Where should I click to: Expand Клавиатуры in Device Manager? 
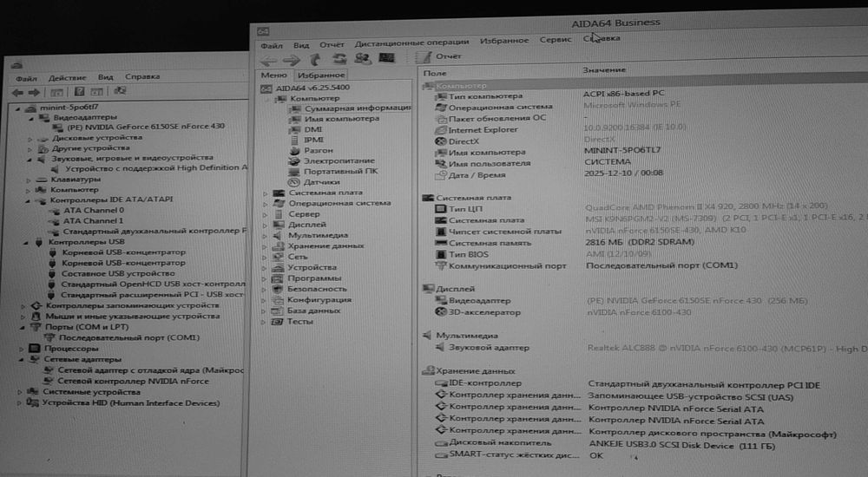click(29, 180)
